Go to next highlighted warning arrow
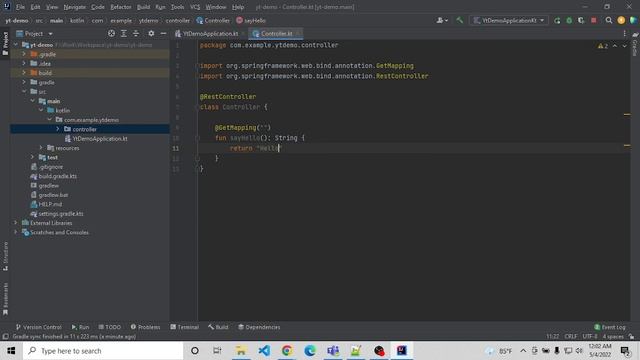Viewport: 640px width, 360px height. point(624,46)
